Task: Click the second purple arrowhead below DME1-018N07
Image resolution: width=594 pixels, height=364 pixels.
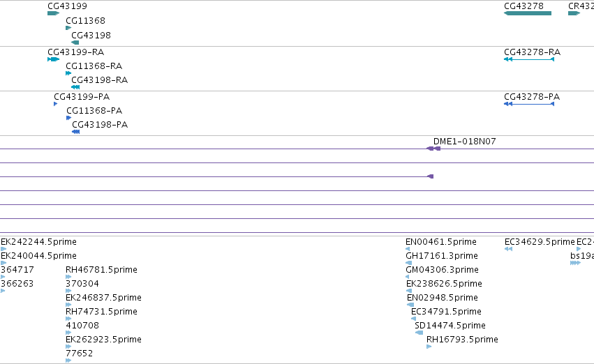Action: pyautogui.click(x=431, y=176)
